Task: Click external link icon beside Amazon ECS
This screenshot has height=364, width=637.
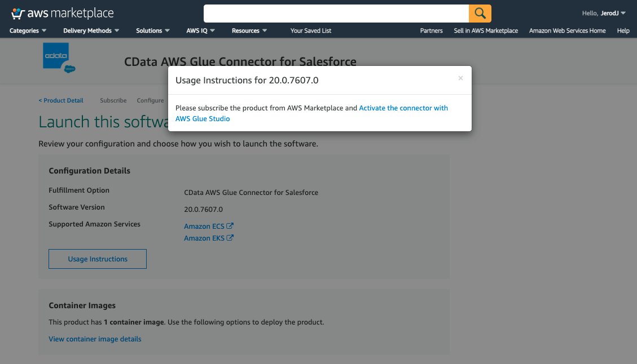Action: (230, 226)
